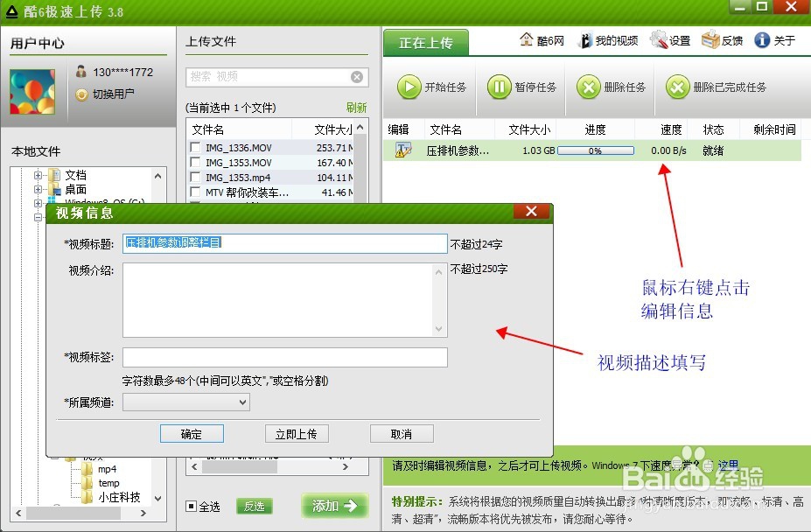Click up arrow of file list scrollbar
811x532 pixels.
tap(360, 127)
